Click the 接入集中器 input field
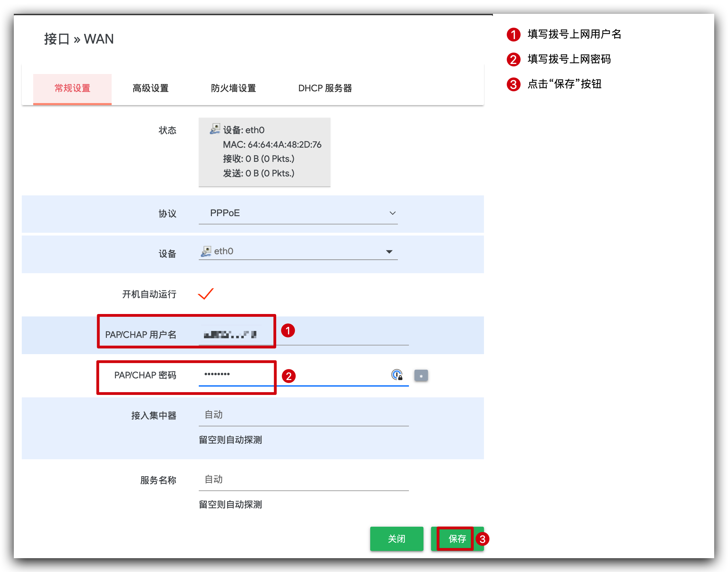 click(304, 415)
